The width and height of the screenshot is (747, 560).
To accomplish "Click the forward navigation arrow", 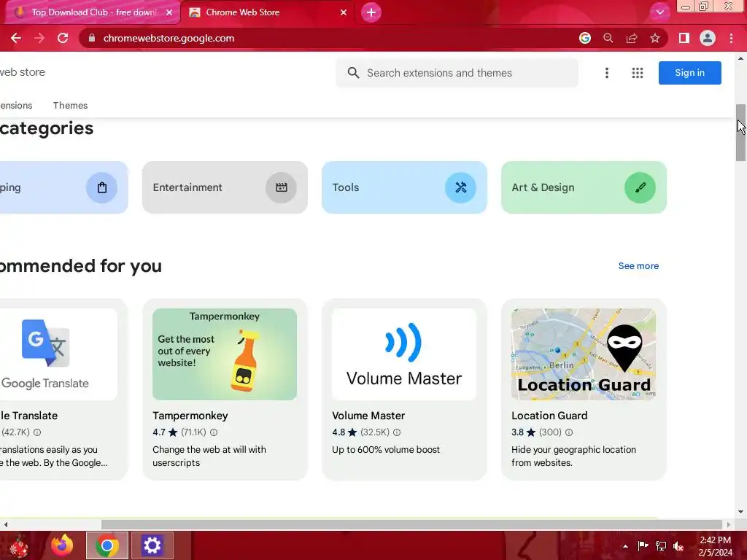I will [x=39, y=38].
